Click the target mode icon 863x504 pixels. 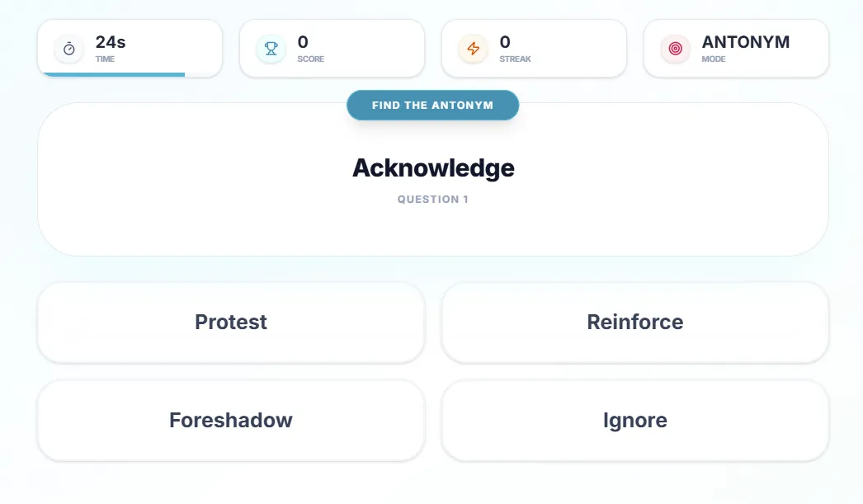pyautogui.click(x=676, y=49)
